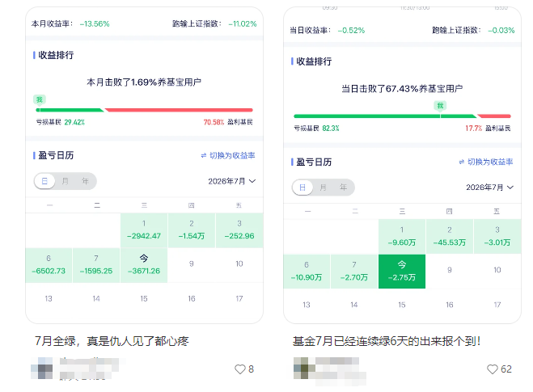Screen dimensions: 533x392
Task: Select day 1 with -9.60万 in right calendar
Action: pos(402,237)
